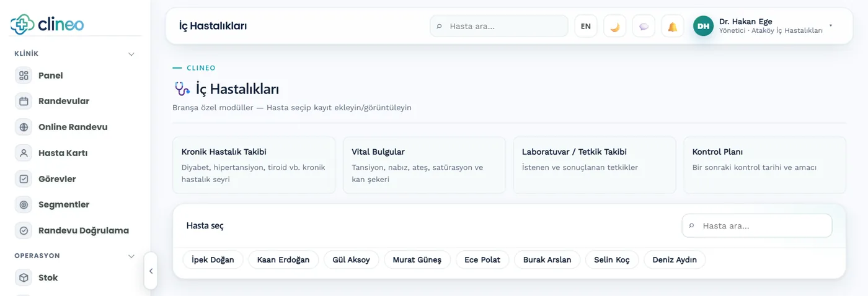Click the search icon in top Hasta ara field
Screen dimensions: 868x296
(439, 26)
